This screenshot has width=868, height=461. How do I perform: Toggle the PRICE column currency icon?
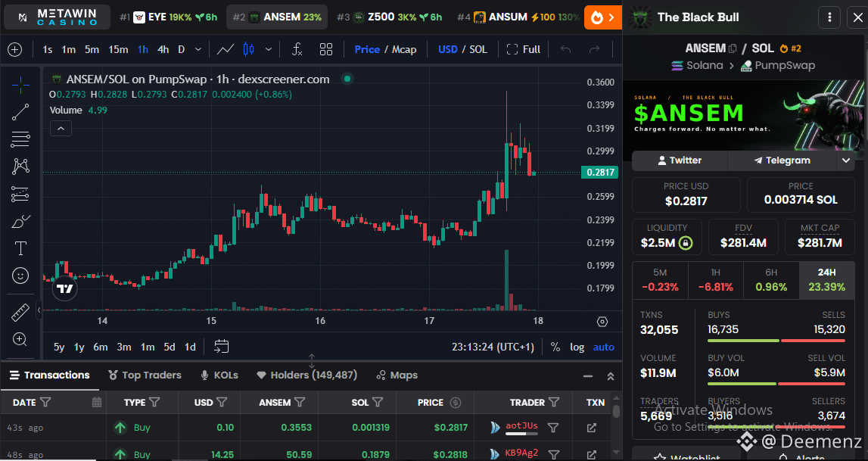click(456, 403)
